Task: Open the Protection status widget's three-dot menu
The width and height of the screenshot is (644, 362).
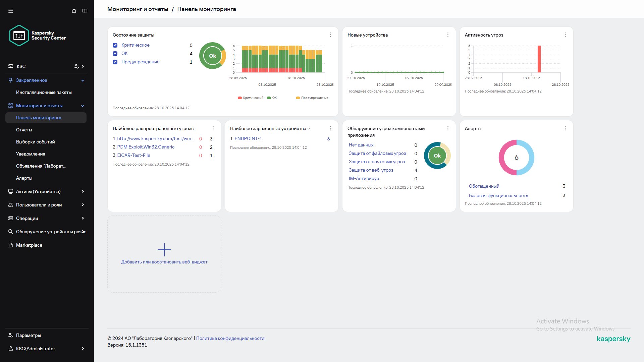Action: (330, 35)
